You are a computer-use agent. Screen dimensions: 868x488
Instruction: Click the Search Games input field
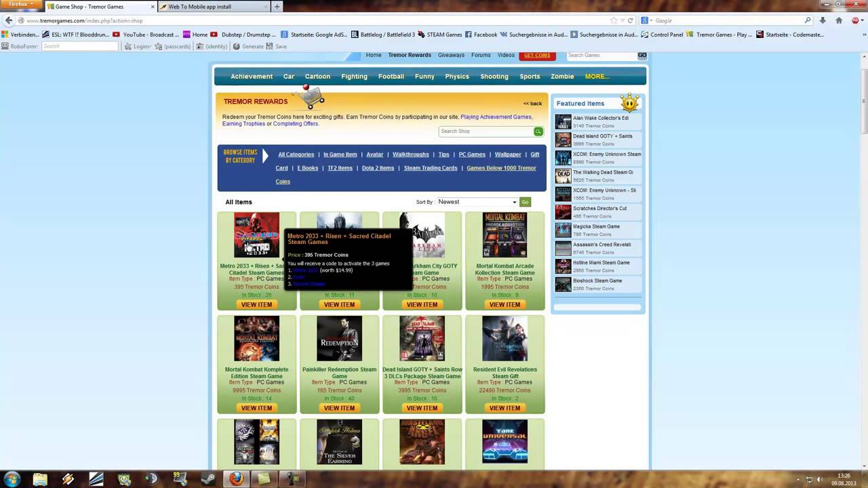coord(601,55)
